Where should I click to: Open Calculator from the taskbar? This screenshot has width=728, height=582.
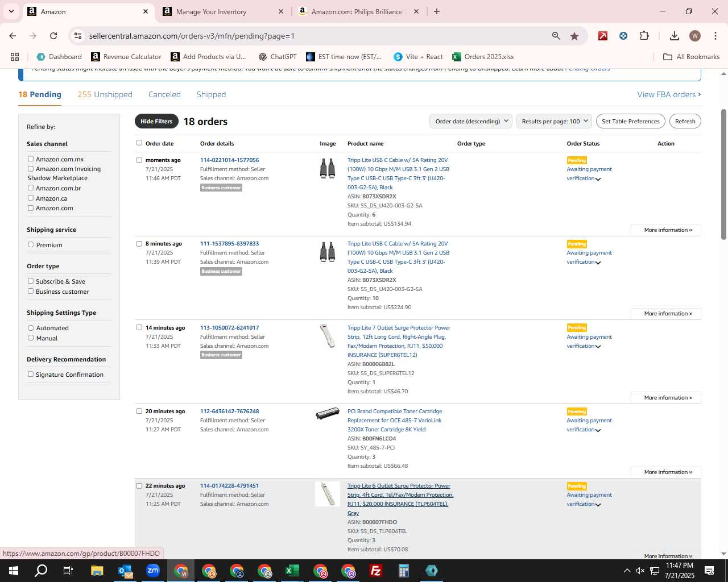[x=404, y=571]
